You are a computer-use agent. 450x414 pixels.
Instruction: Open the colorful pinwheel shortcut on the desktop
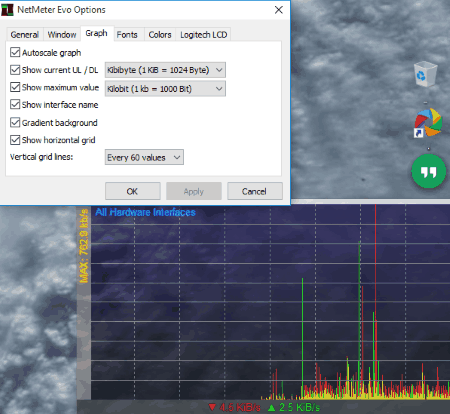click(428, 122)
